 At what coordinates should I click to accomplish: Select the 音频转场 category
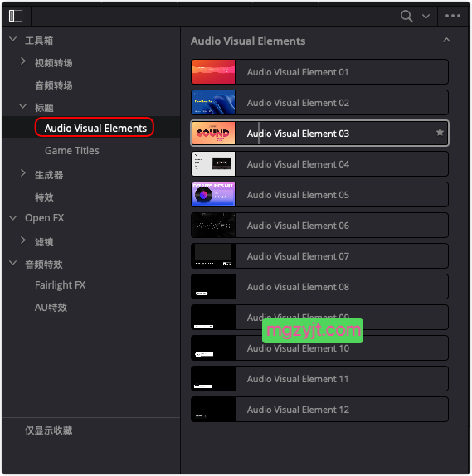54,85
